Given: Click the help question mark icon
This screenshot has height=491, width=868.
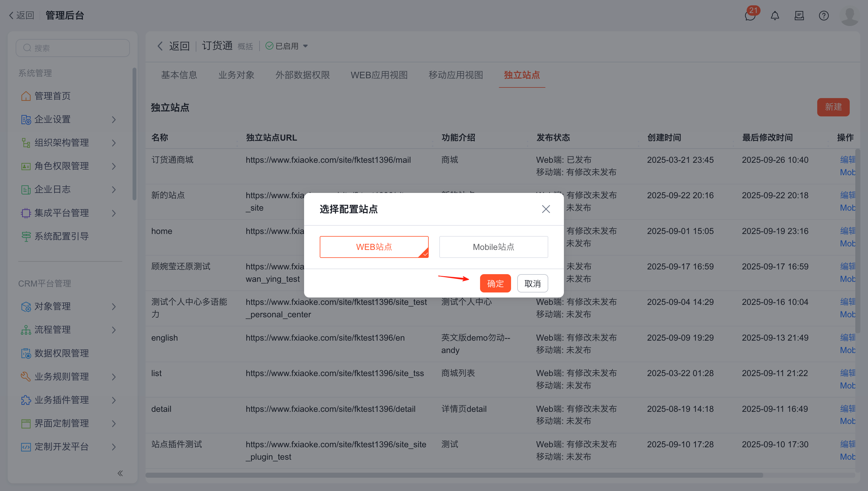Looking at the screenshot, I should (823, 16).
